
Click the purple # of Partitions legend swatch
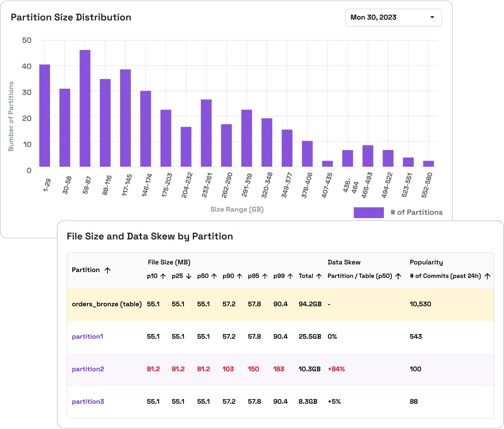pyautogui.click(x=369, y=213)
